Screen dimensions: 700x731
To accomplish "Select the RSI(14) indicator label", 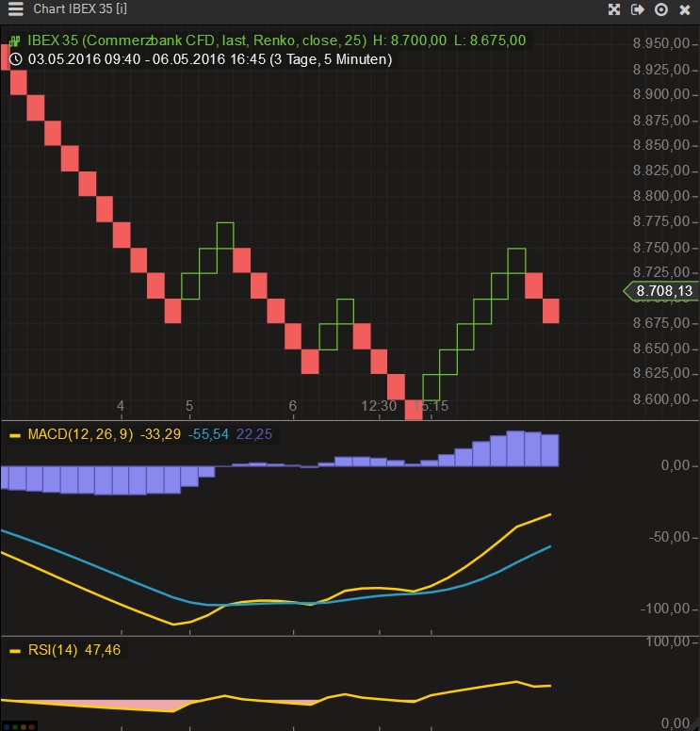I will click(53, 649).
